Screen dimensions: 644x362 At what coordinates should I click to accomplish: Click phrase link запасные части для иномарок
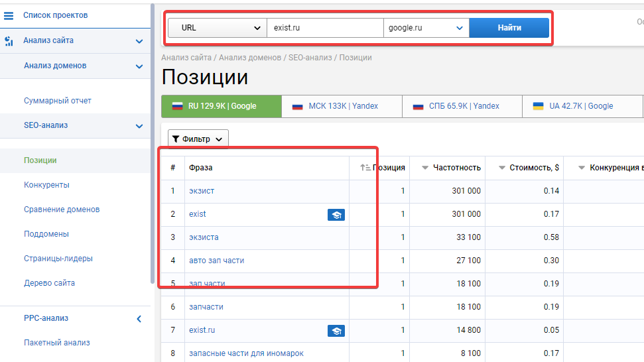(x=247, y=353)
